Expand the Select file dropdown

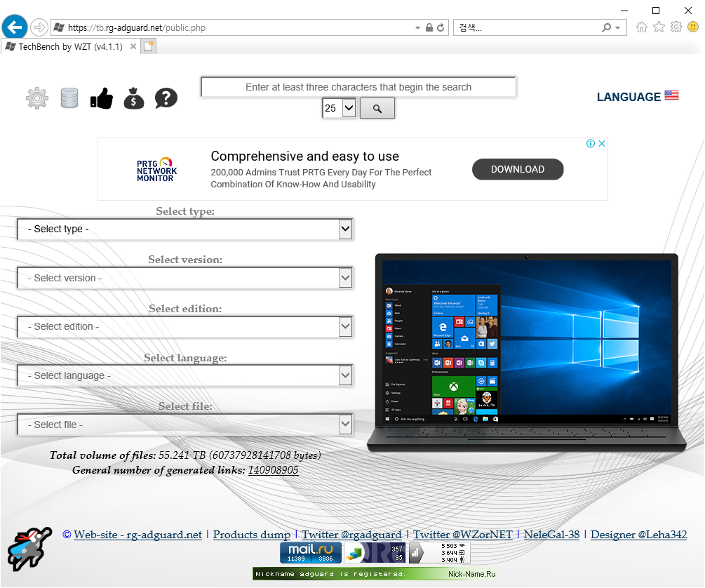(184, 425)
